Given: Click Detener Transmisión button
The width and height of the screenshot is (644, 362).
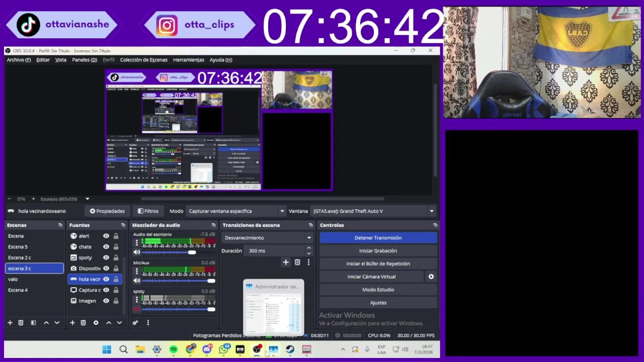Looking at the screenshot, I should tap(378, 238).
